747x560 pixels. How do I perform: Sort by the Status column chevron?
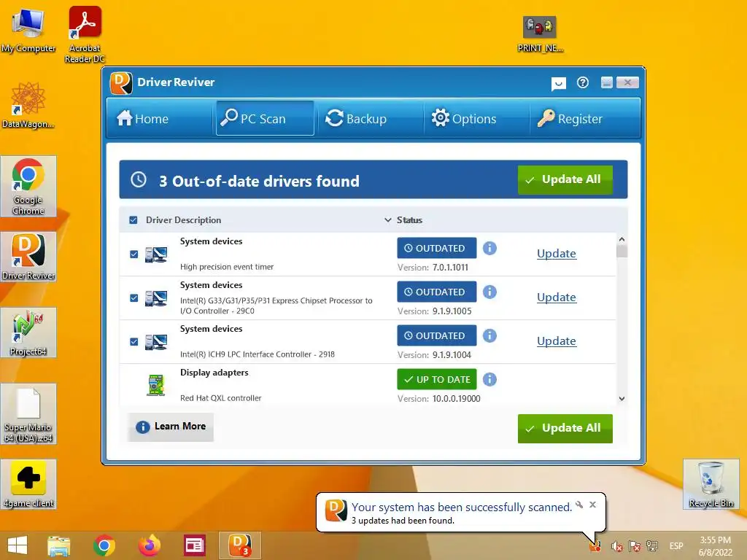(388, 220)
